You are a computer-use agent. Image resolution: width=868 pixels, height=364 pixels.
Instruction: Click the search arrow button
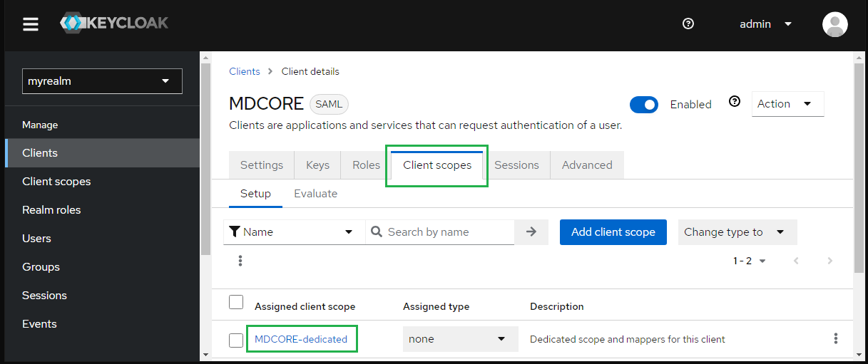pos(531,232)
